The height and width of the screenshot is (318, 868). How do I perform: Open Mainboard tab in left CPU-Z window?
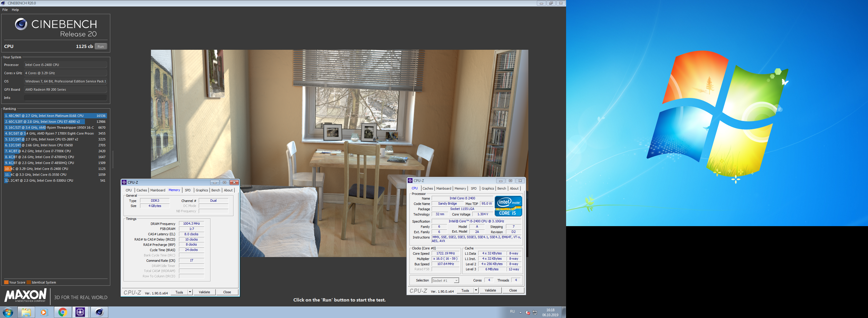(x=158, y=190)
